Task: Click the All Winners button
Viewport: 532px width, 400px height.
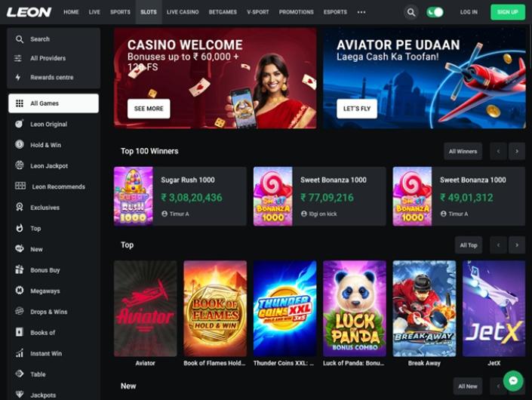Action: pyautogui.click(x=463, y=151)
